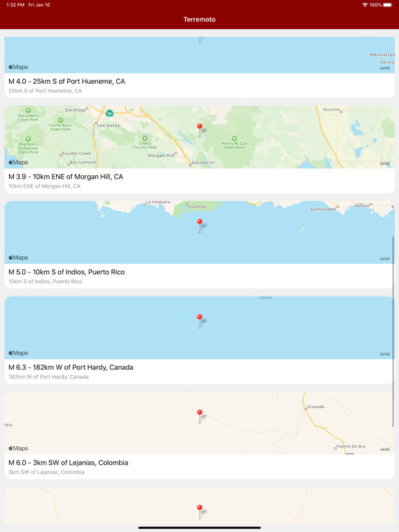Open Legal link in Morgan Hill map
This screenshot has height=532, width=399.
[x=384, y=163]
